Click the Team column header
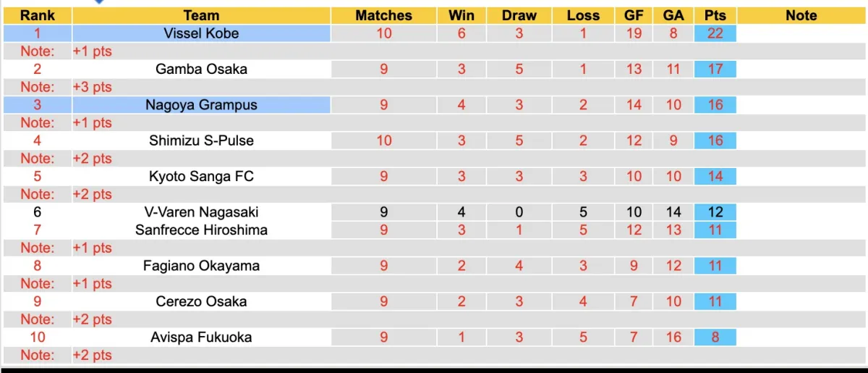Screen dimensions: 868x373 tap(201, 15)
